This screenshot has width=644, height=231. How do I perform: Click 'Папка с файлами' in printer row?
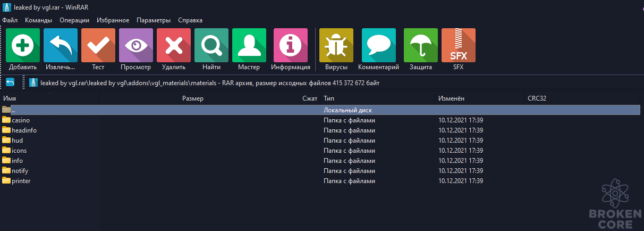pos(349,181)
